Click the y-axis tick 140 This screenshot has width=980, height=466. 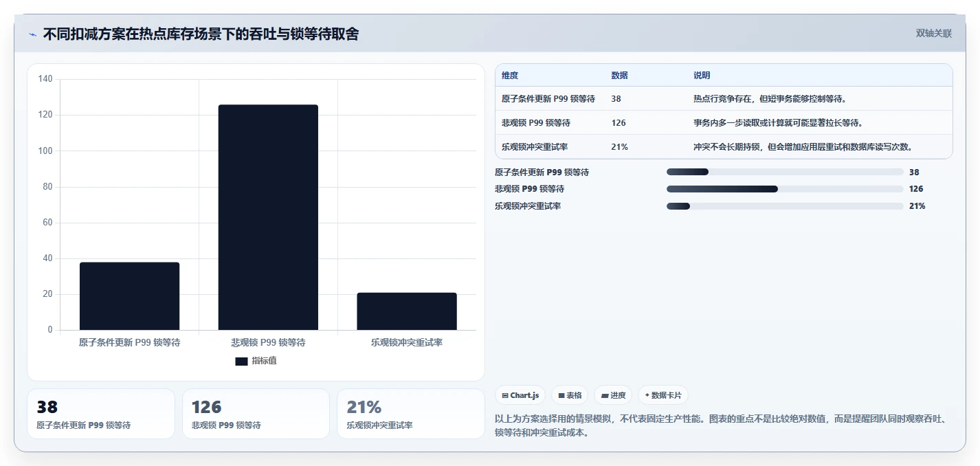point(45,79)
